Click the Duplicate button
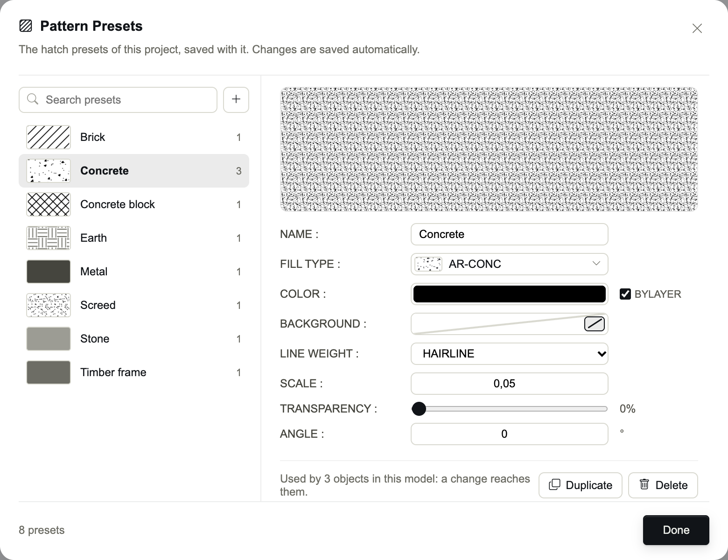 [581, 485]
